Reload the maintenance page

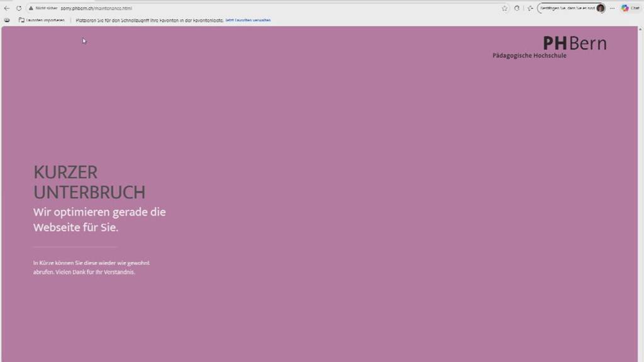pos(19,8)
